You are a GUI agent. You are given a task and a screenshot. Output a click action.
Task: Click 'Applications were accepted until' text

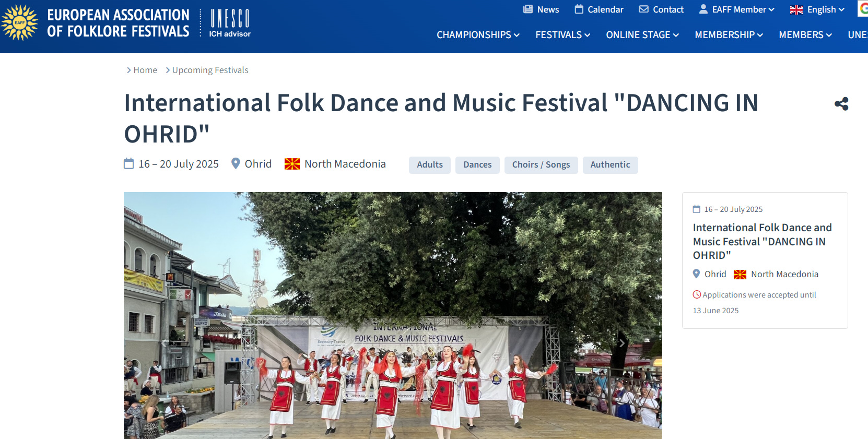(x=759, y=295)
